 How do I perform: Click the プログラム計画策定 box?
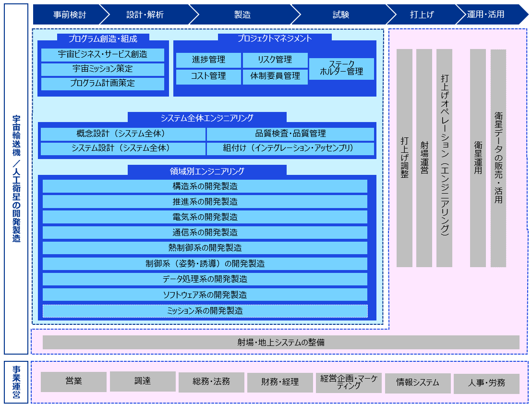[102, 84]
